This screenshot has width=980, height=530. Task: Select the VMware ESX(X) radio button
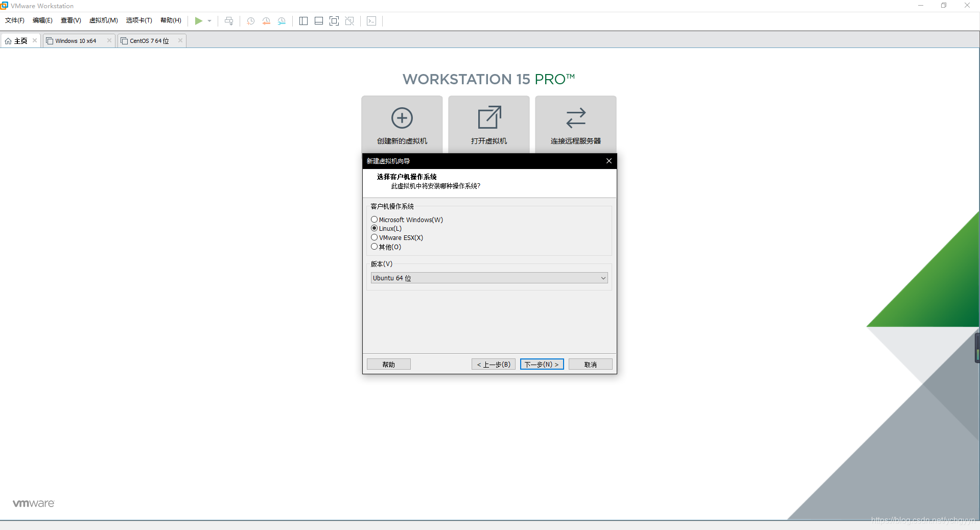point(374,237)
